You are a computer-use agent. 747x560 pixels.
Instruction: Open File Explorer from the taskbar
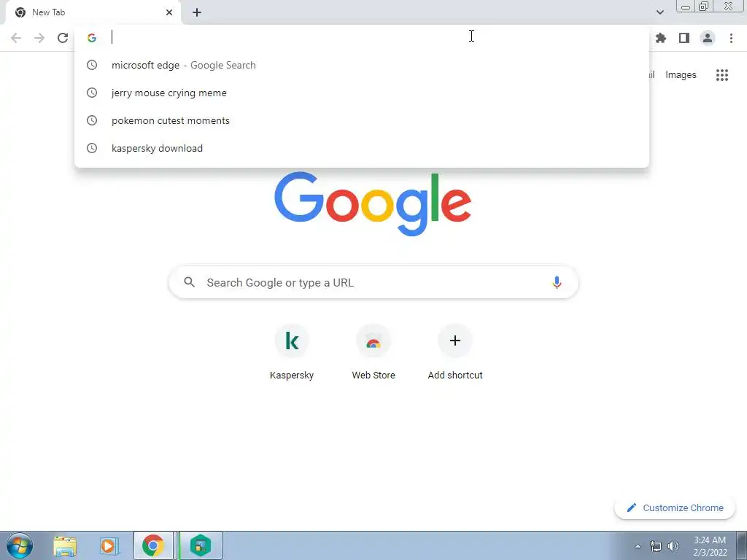coord(65,545)
